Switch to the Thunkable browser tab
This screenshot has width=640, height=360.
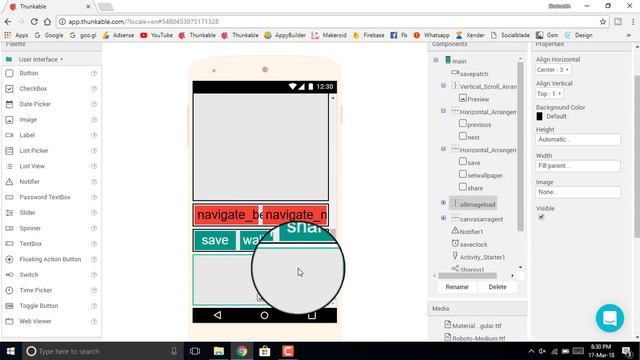(x=49, y=7)
